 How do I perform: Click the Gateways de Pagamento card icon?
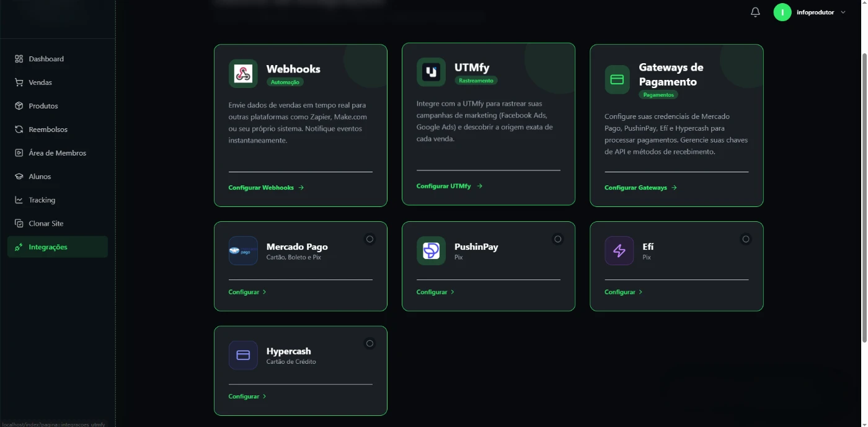click(x=617, y=80)
